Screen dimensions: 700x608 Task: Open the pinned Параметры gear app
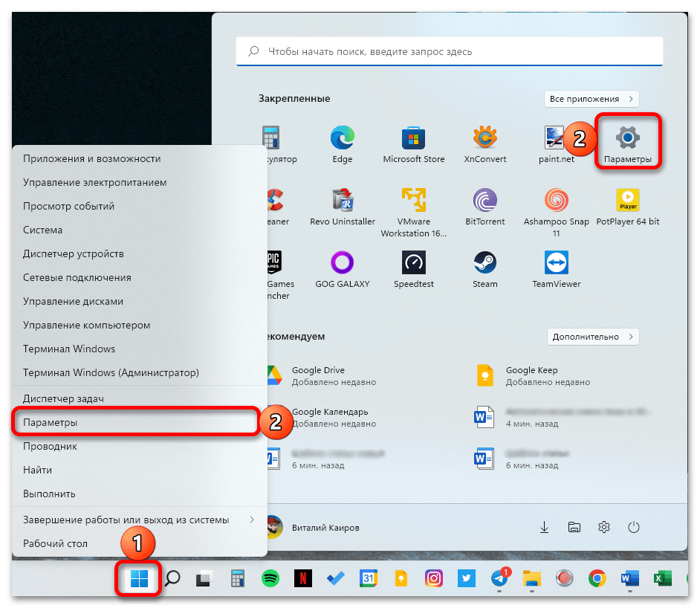[627, 145]
